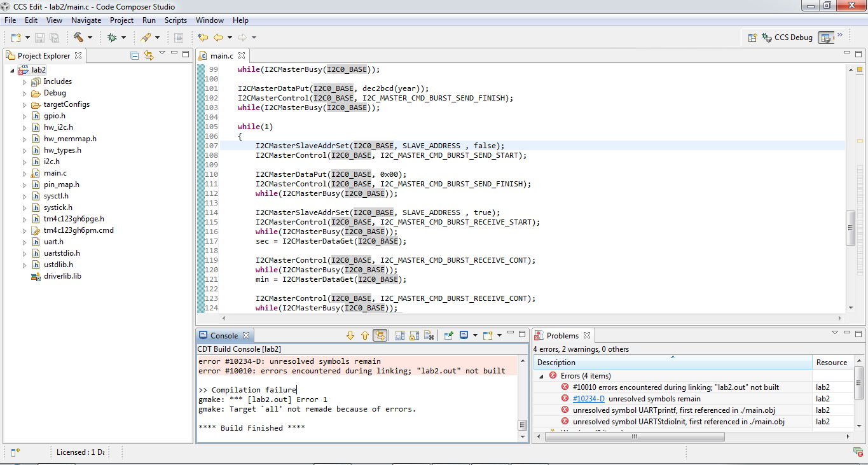Select the Problems tab
Viewport: 868px width, 465px height.
563,335
